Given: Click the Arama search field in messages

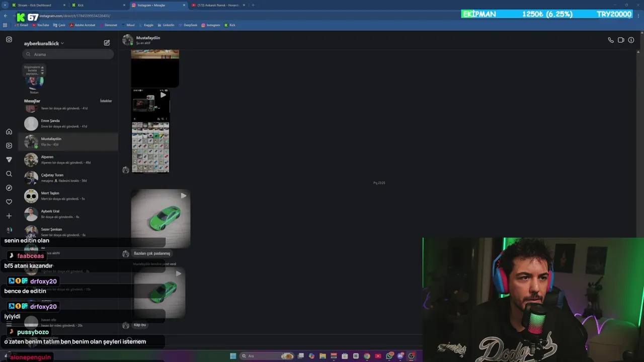Looking at the screenshot, I should click(68, 54).
